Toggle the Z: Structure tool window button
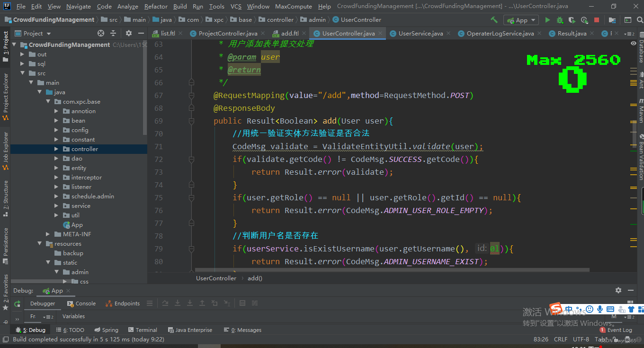Screen dimensions: 644x348 6,198
